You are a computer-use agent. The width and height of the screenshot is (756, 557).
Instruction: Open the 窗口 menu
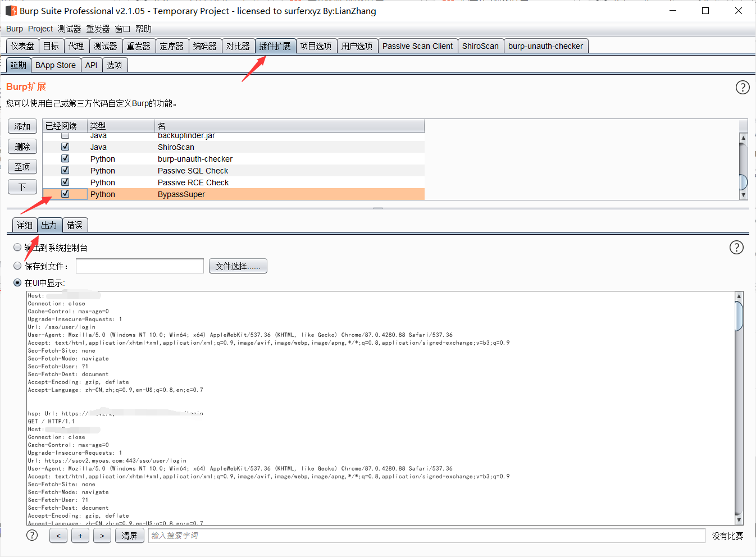(x=122, y=29)
